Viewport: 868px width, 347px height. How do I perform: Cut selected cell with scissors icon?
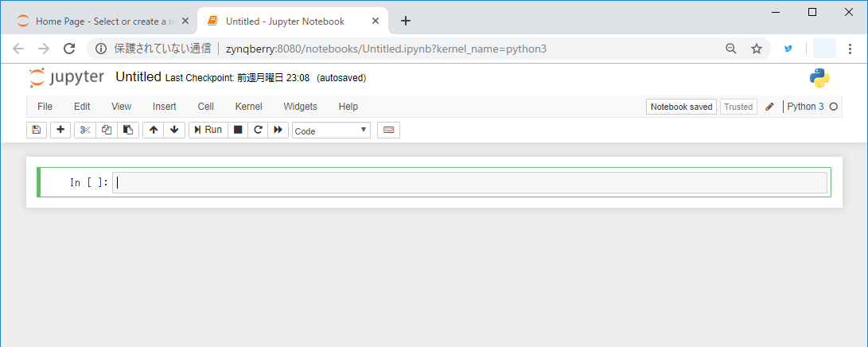85,130
